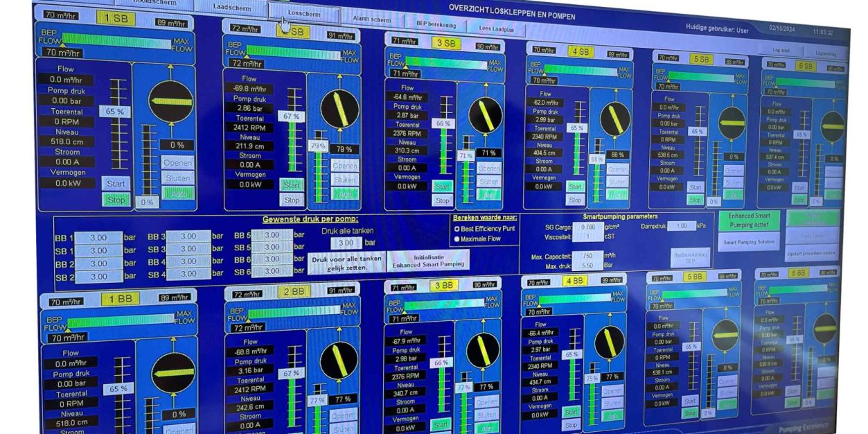Click the valve position dial of pump 5 BB

click(725, 335)
